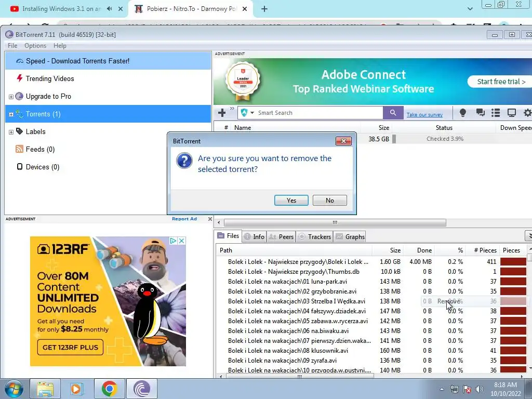
Task: Close the 123RF ad with X icon
Action: coord(182,241)
